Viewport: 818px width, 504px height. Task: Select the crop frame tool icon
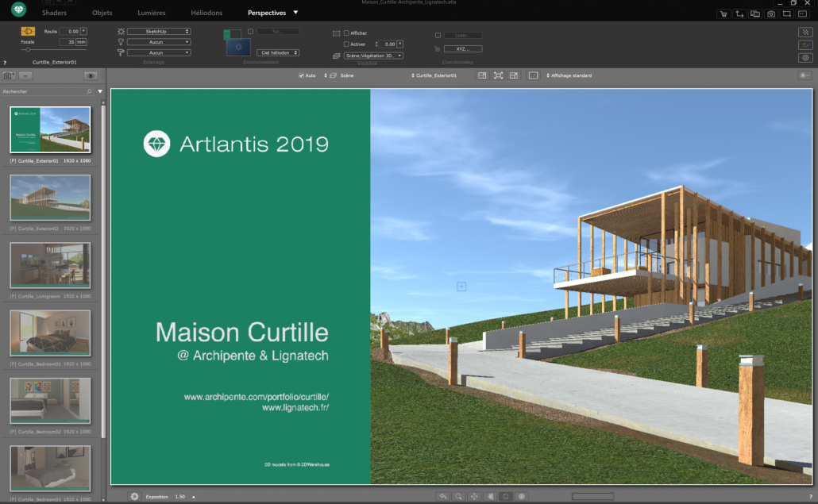(787, 14)
